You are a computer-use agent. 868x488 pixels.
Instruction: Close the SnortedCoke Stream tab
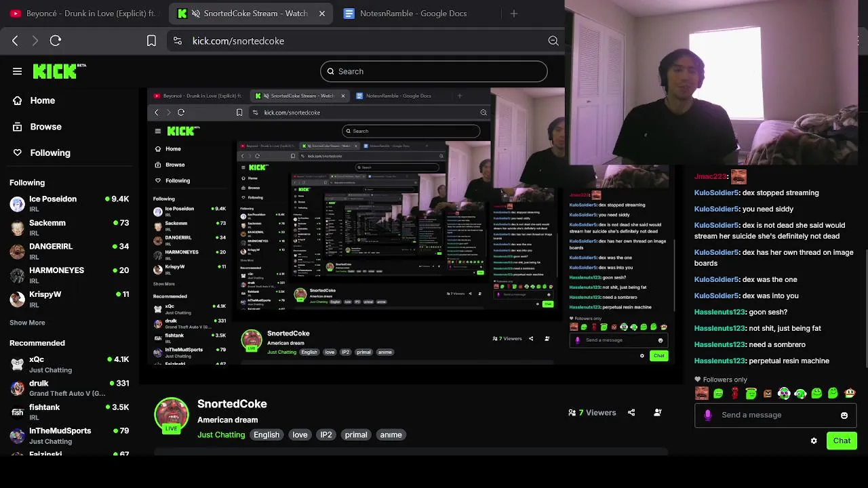(x=322, y=14)
